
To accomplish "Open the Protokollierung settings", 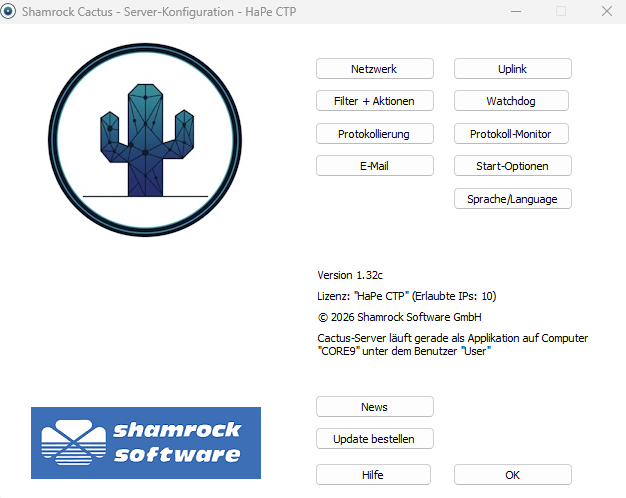I will coord(374,133).
